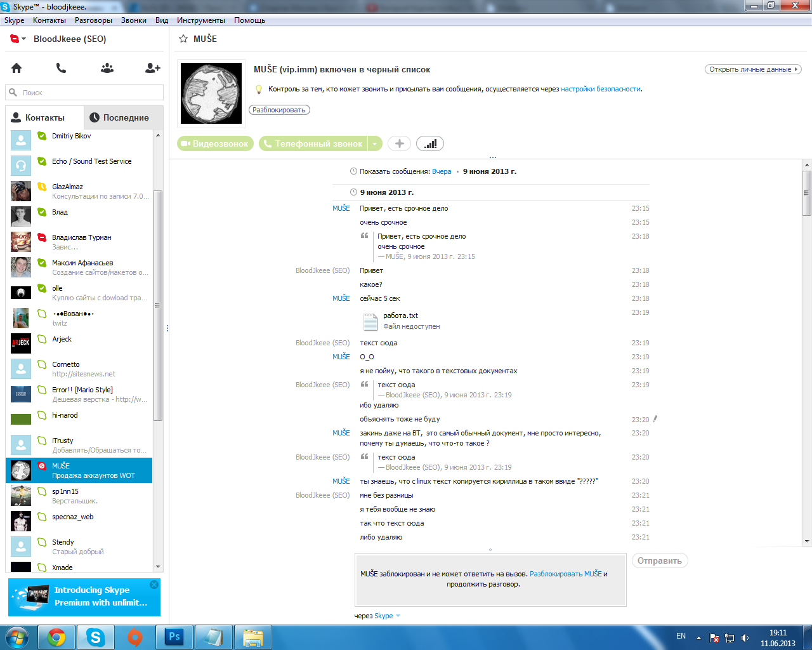Create a group with the people icon
Viewport: 812px width, 650px height.
tap(107, 68)
